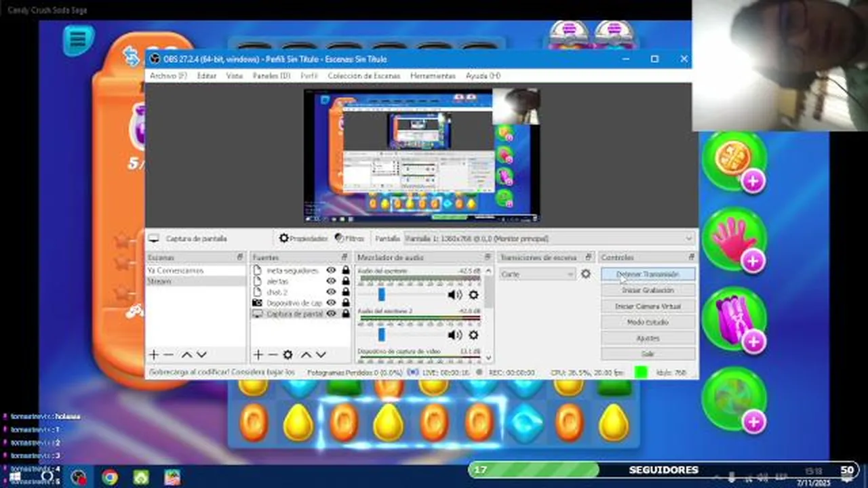Start the virtual camera with Iniciar Cámara Virtual
The width and height of the screenshot is (868, 488).
pos(648,306)
